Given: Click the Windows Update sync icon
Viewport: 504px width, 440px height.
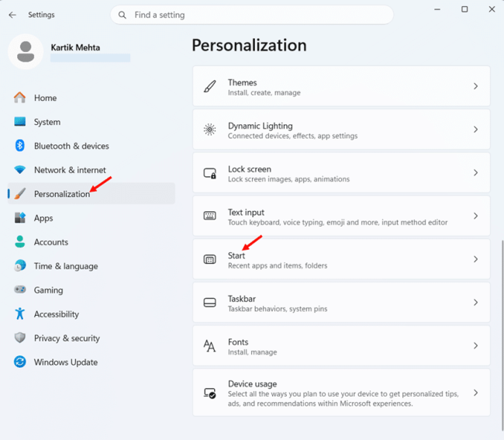Looking at the screenshot, I should click(x=19, y=362).
